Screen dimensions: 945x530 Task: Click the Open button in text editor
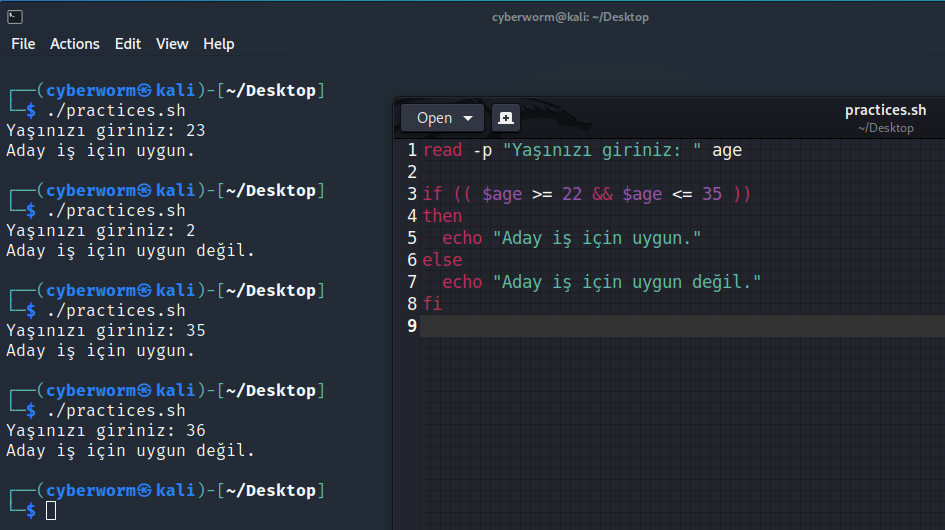click(x=434, y=118)
